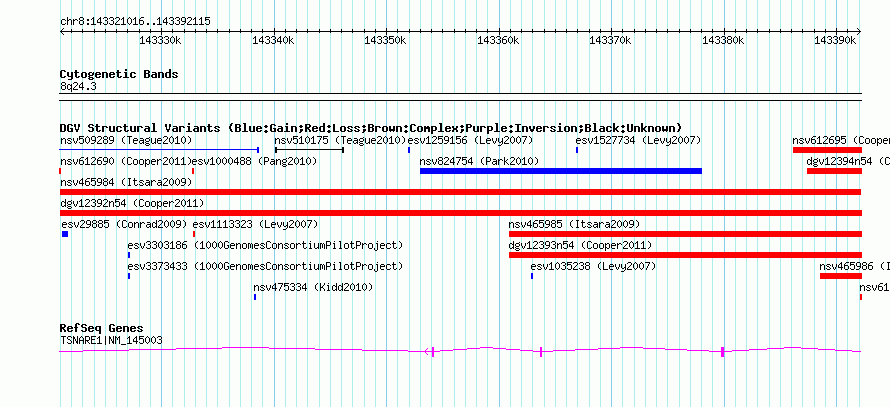This screenshot has width=890, height=407.
Task: Click the nsv465985 (Itsara2009) red bar
Action: [x=685, y=234]
